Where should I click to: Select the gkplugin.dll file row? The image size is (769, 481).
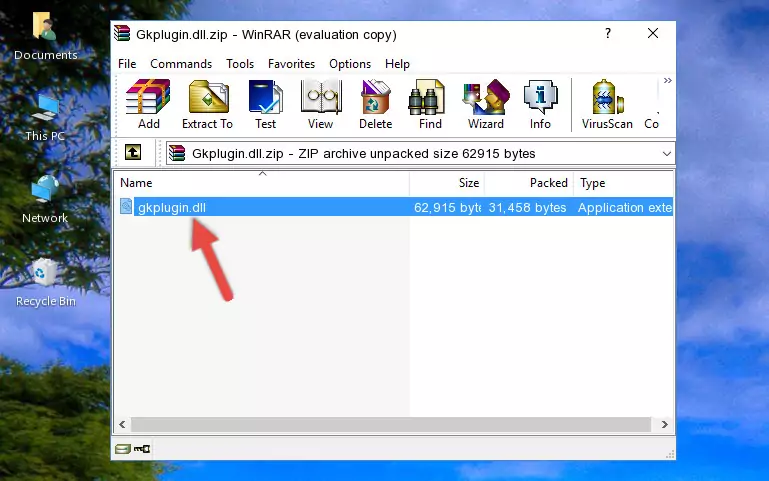[x=394, y=207]
